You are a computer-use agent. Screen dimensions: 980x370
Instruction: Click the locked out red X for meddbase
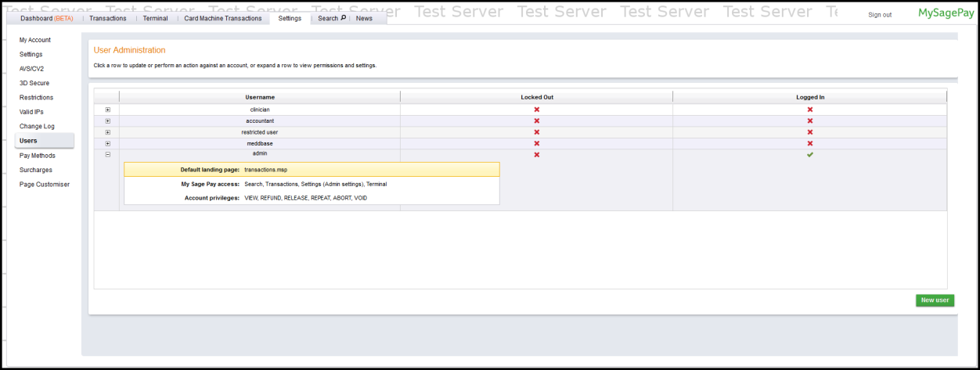click(x=536, y=144)
